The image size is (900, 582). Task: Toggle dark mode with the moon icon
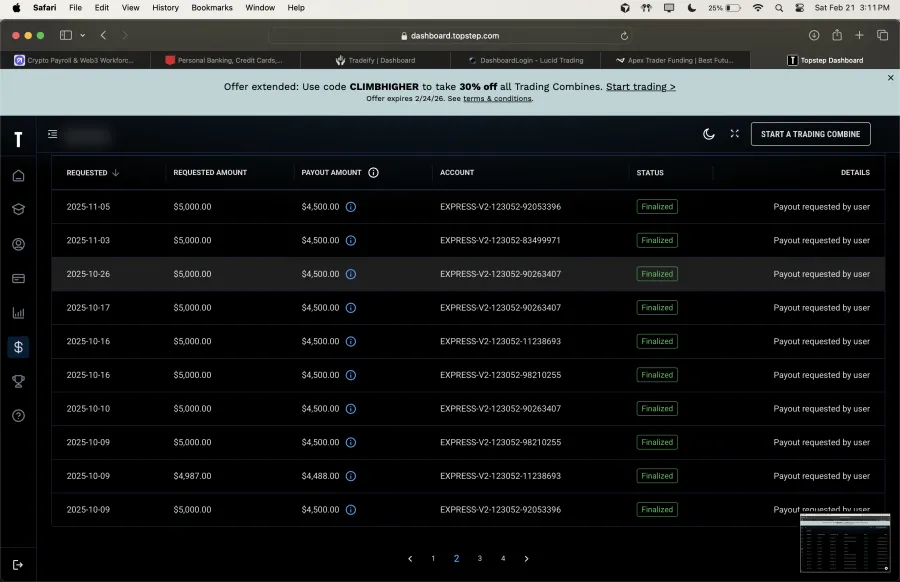[x=708, y=134]
